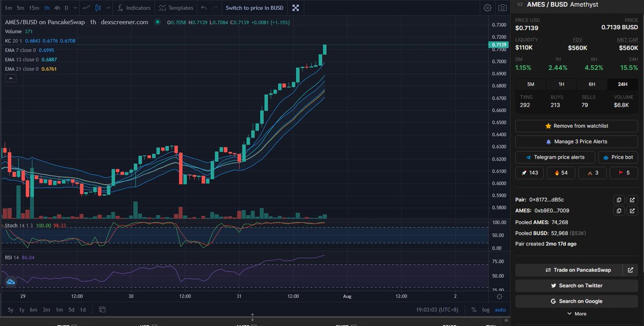Set chart range to 5d

(x=71, y=309)
